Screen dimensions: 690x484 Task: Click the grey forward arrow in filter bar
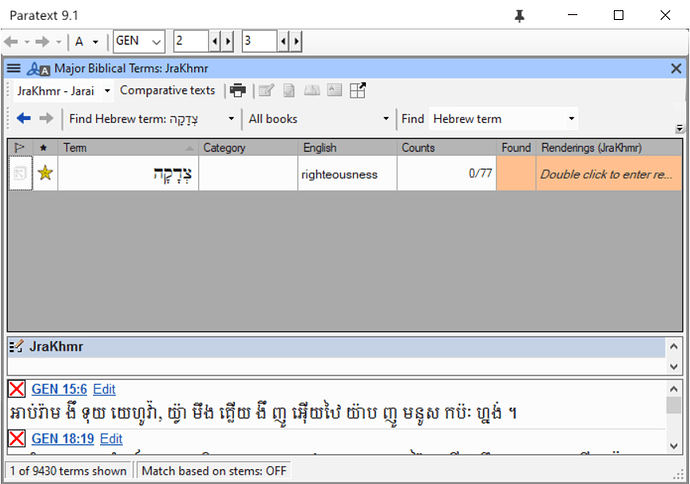(46, 118)
